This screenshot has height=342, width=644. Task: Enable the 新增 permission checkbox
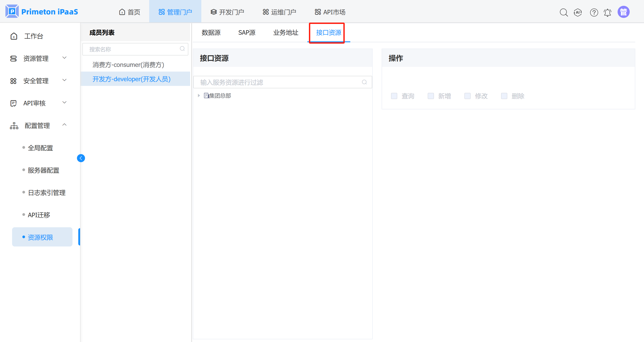[x=431, y=96]
